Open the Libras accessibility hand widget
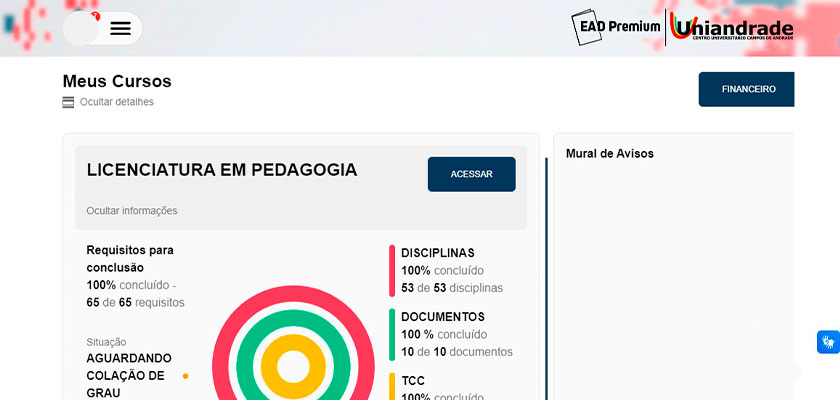This screenshot has width=840, height=400. coord(827,342)
